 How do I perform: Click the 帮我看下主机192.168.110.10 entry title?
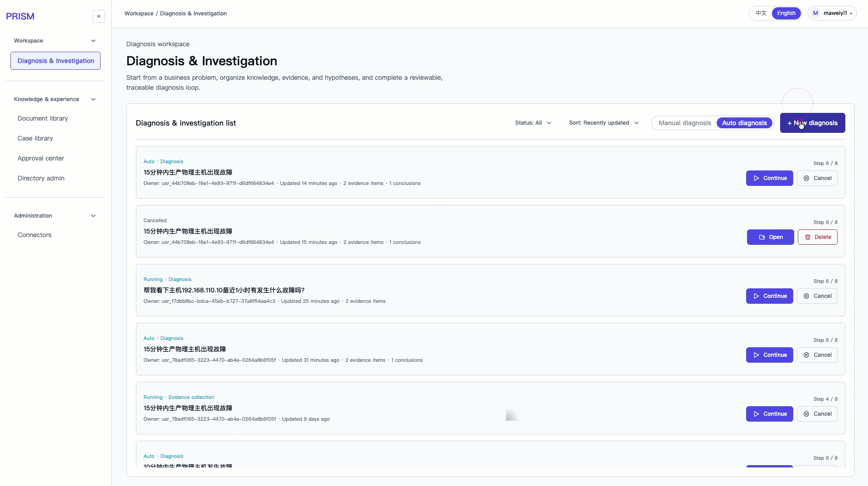click(x=224, y=290)
